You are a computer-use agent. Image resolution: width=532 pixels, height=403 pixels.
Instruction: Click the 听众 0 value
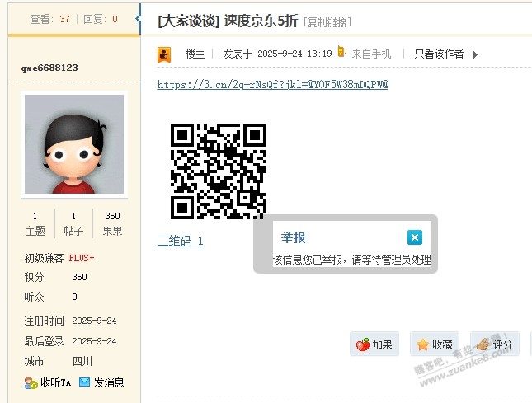pyautogui.click(x=74, y=297)
